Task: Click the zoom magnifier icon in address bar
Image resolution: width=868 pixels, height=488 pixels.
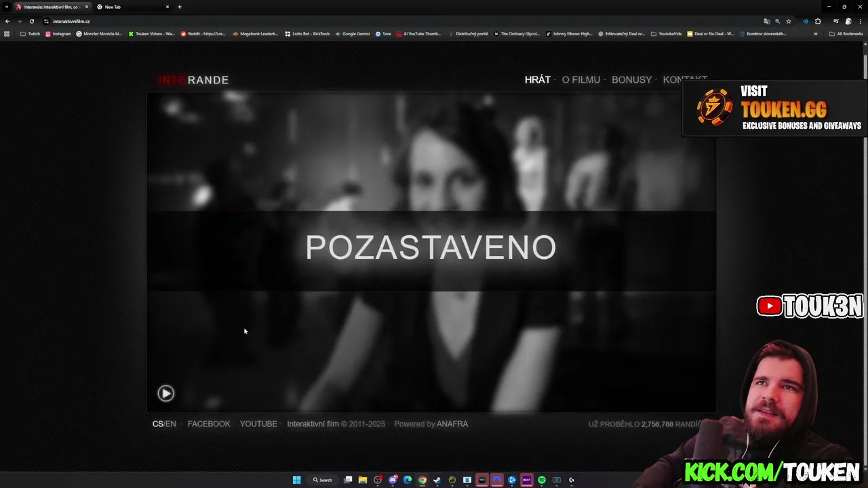Action: click(778, 21)
